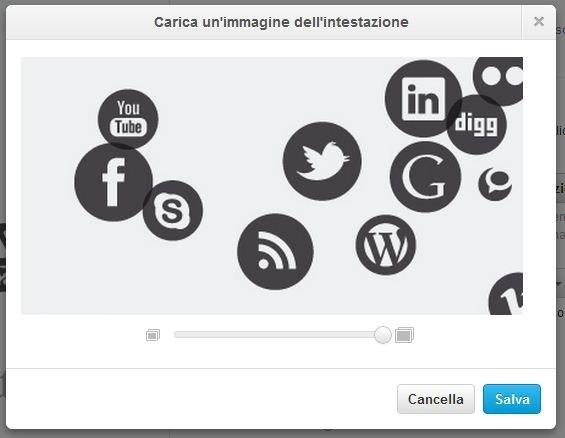
Task: Click the YouTube logo circle
Action: tap(128, 119)
